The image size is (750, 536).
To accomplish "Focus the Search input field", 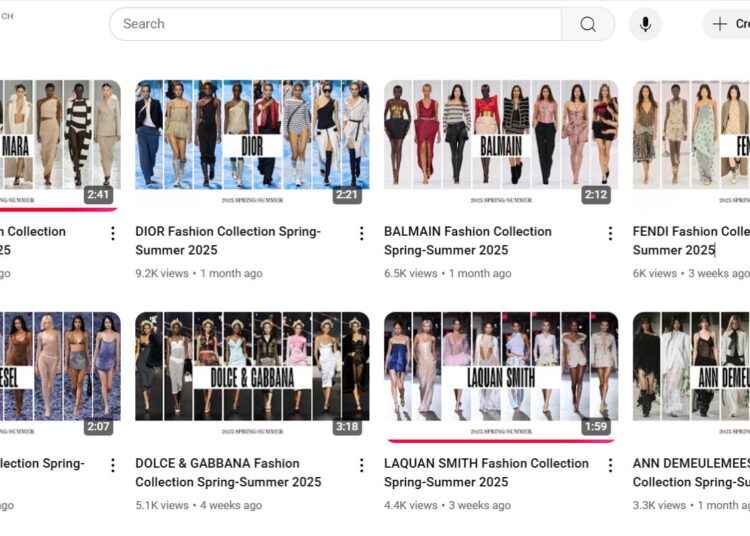I will pyautogui.click(x=336, y=24).
